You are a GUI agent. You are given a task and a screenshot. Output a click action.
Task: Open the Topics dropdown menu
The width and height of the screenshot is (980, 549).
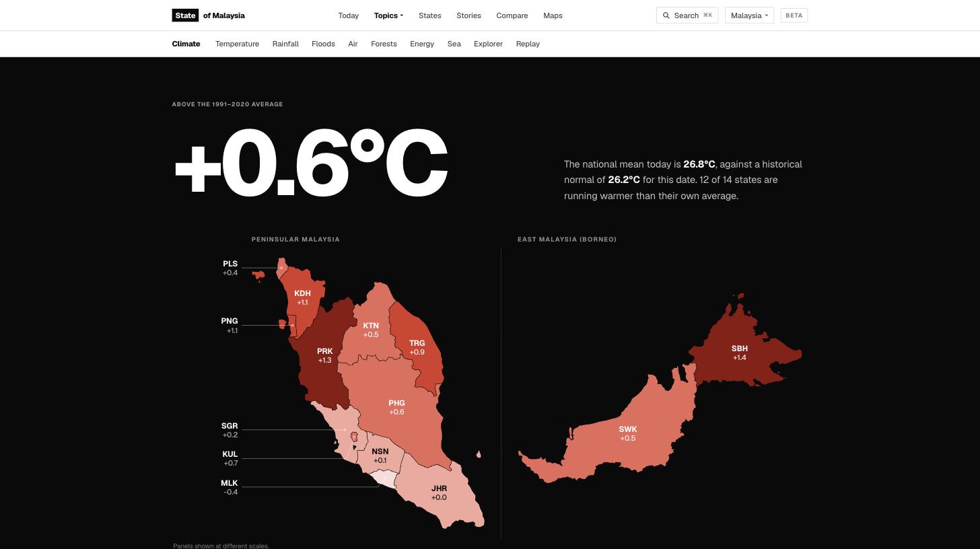388,15
